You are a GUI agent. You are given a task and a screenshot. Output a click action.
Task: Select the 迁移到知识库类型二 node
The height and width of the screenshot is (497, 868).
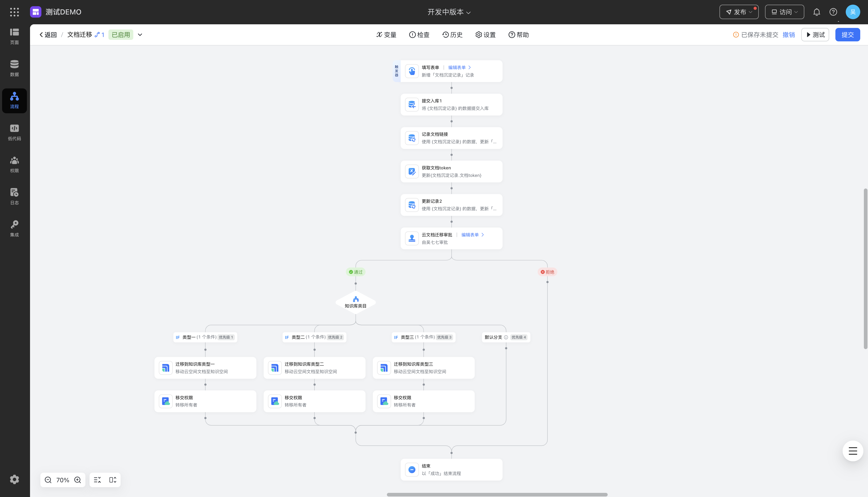click(x=314, y=368)
